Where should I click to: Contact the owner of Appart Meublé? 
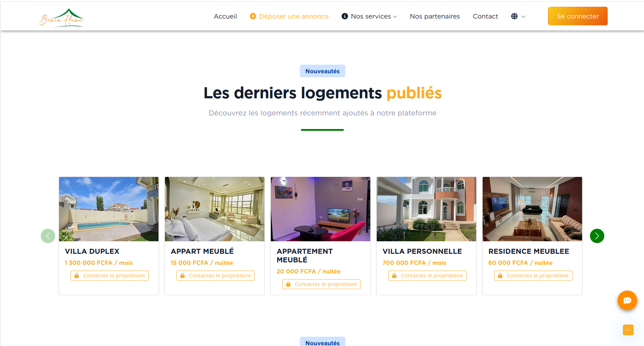[215, 276]
